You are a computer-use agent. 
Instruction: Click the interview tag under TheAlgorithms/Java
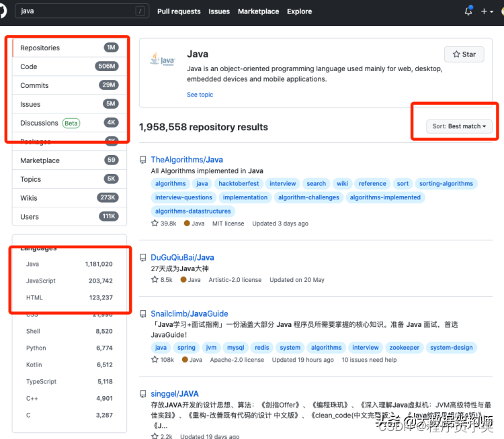(x=282, y=183)
